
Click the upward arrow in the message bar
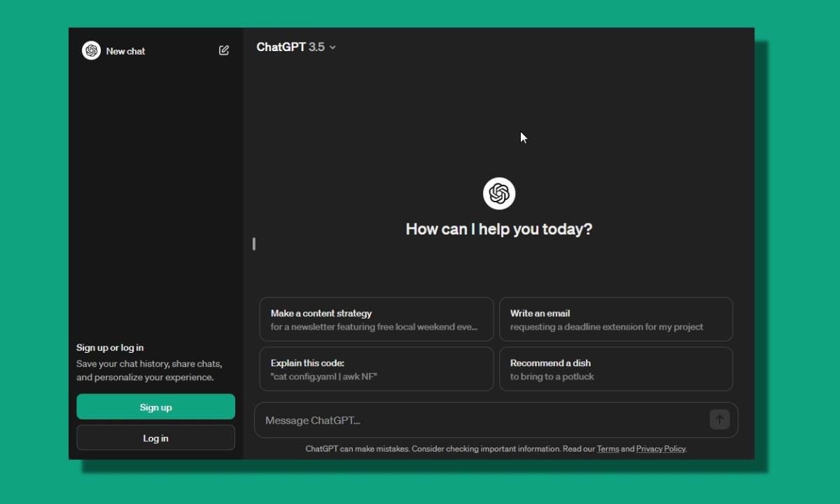point(718,420)
